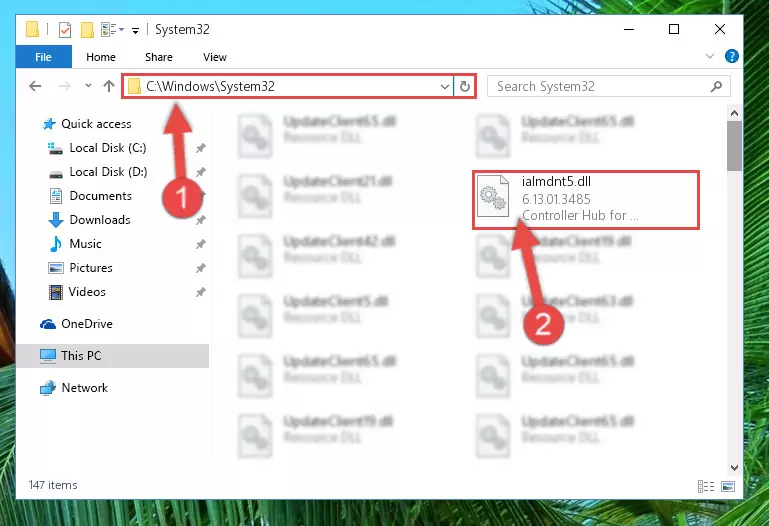Switch to Large icons view in status bar
769x526 pixels.
point(728,486)
